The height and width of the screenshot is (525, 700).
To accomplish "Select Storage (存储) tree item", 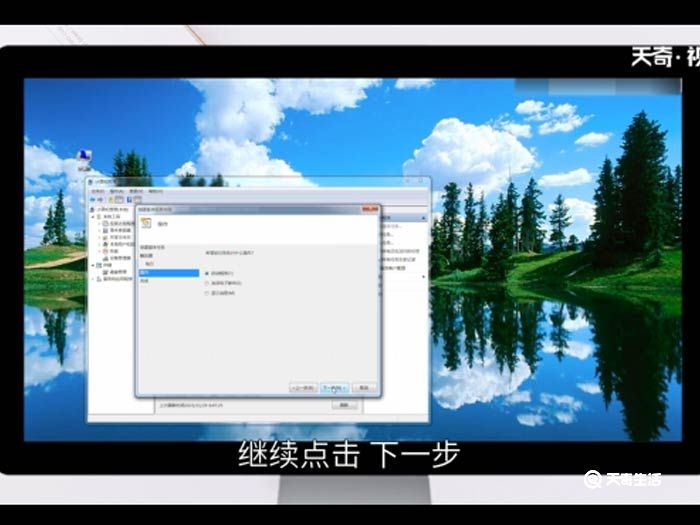I will pos(104,265).
